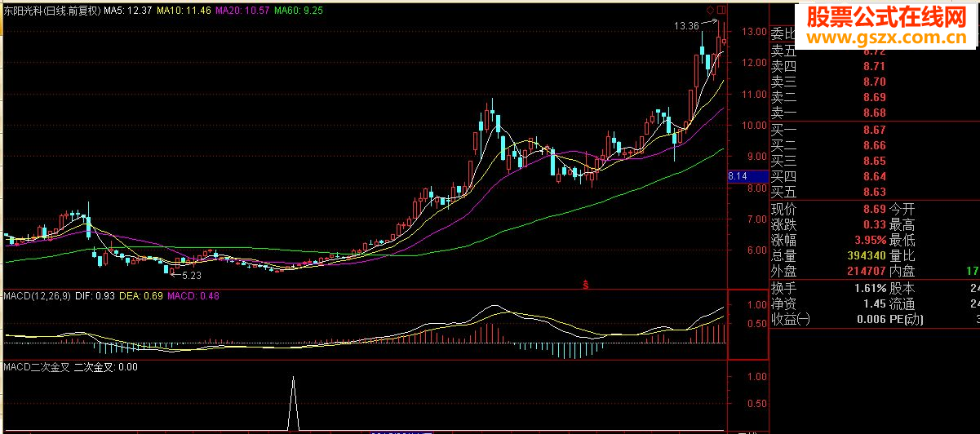
Task: Click the MACD二次金叉 indicator title
Action: 36,367
